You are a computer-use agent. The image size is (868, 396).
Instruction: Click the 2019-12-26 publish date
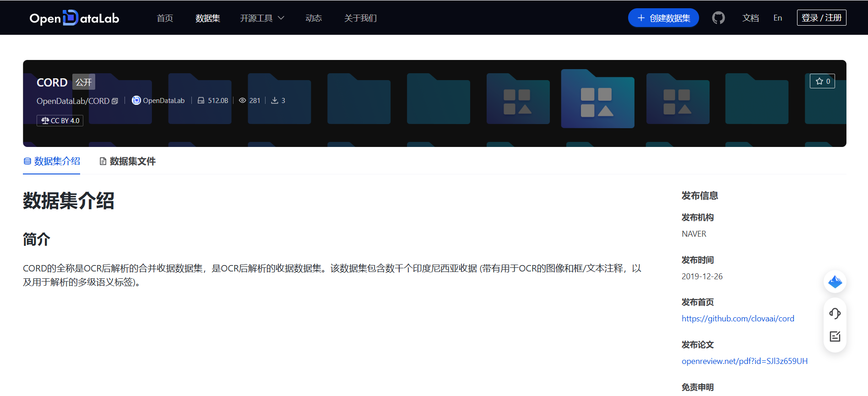(702, 277)
